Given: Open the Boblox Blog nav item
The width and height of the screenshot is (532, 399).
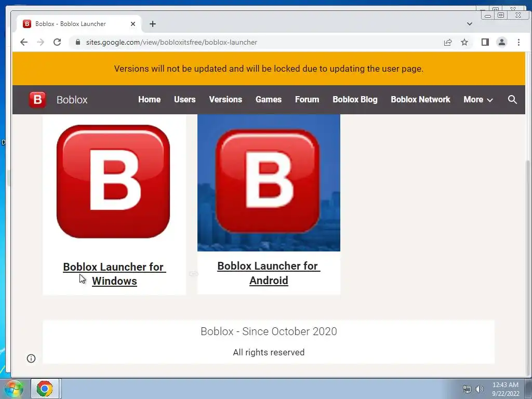Looking at the screenshot, I should coord(355,99).
